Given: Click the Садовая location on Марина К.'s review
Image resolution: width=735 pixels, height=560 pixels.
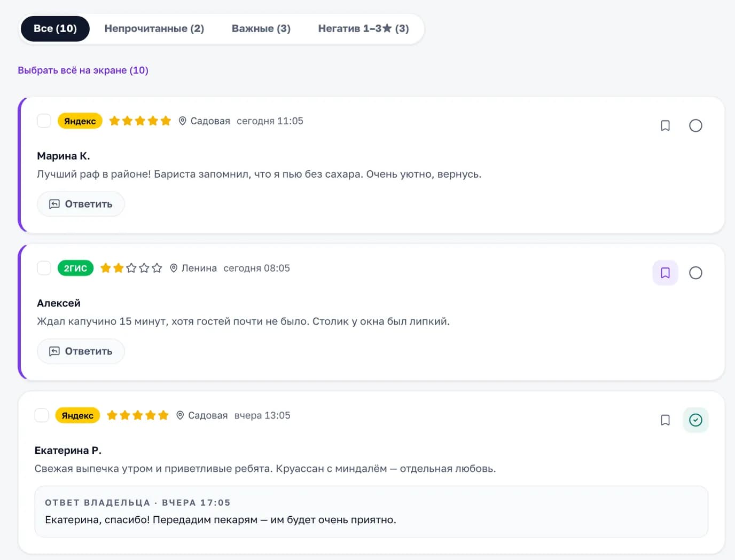Looking at the screenshot, I should (204, 121).
